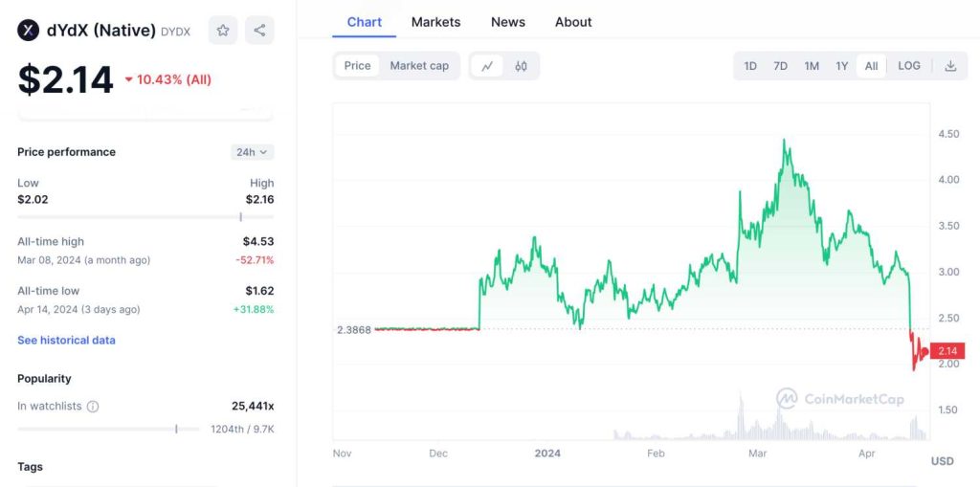Screen dimensions: 980x487
Task: Click the $2.16 high value
Action: point(259,199)
